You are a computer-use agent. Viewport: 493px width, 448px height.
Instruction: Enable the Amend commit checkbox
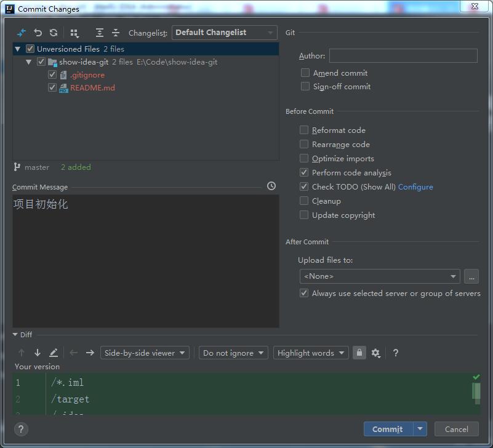pyautogui.click(x=305, y=73)
